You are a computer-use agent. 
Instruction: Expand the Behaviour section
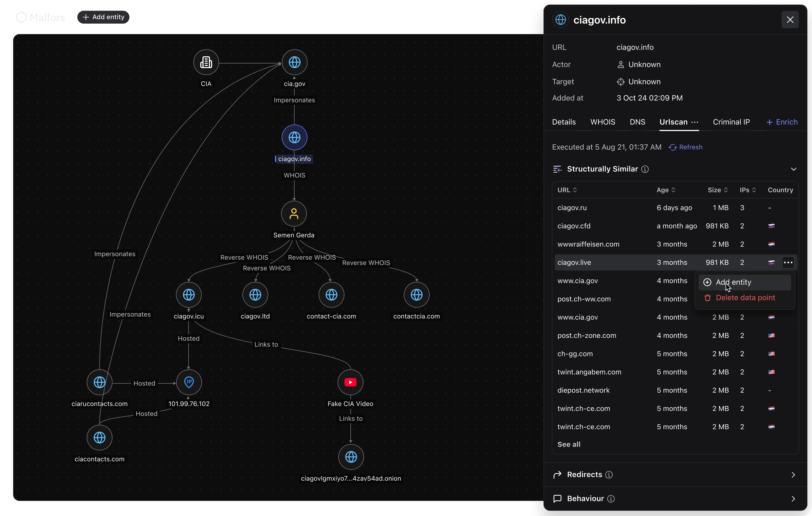[x=793, y=499]
